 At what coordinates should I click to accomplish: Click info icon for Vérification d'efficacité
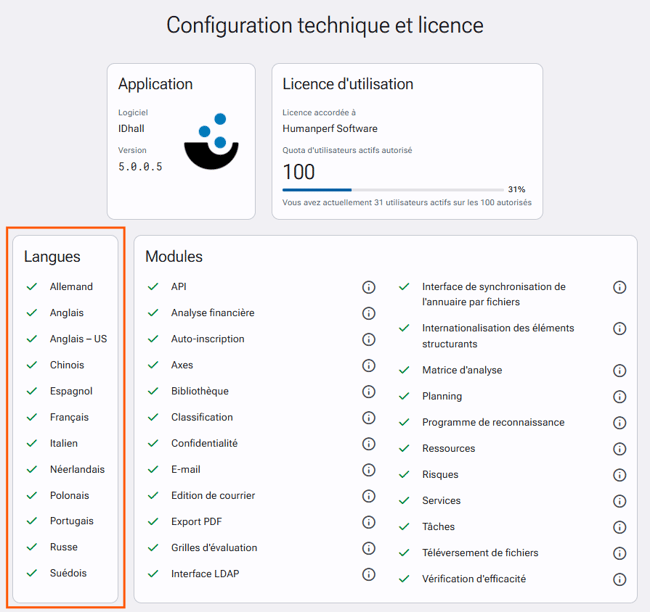619,579
